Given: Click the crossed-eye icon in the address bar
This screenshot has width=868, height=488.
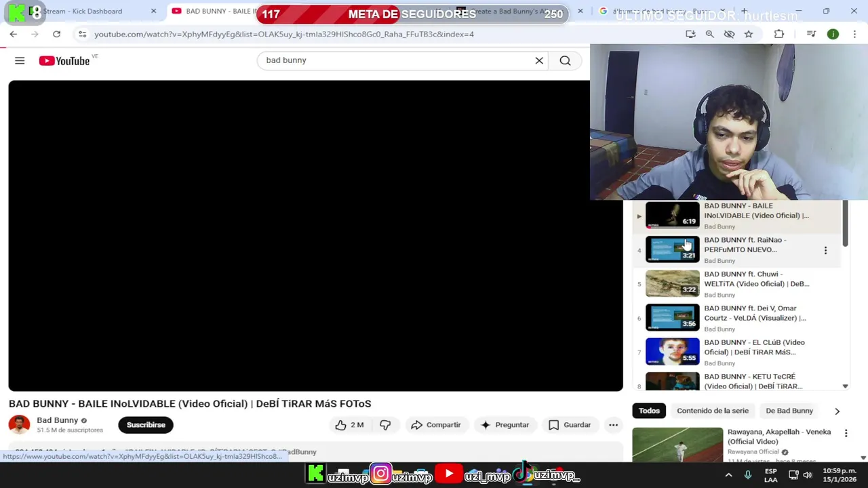Looking at the screenshot, I should [729, 34].
